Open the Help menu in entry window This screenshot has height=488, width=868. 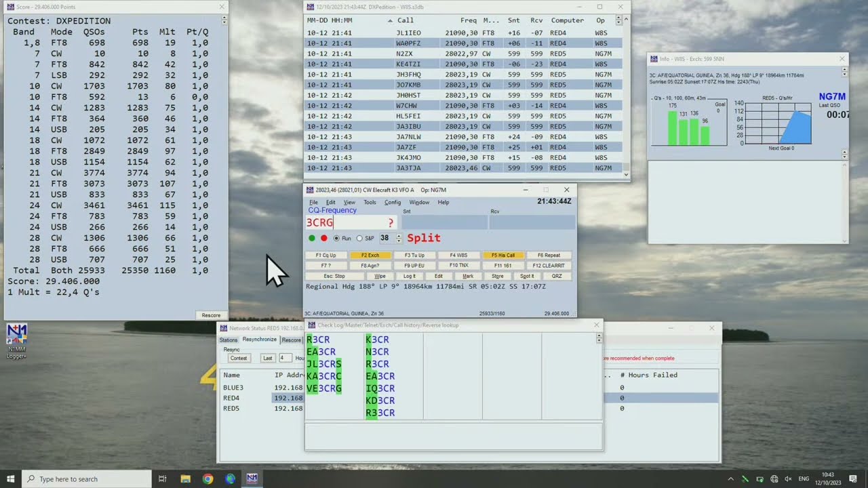[x=443, y=202]
